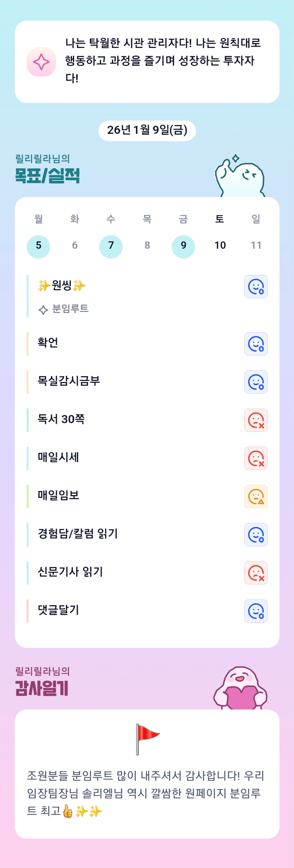Select day 10 (토) in the week calendar

220,245
